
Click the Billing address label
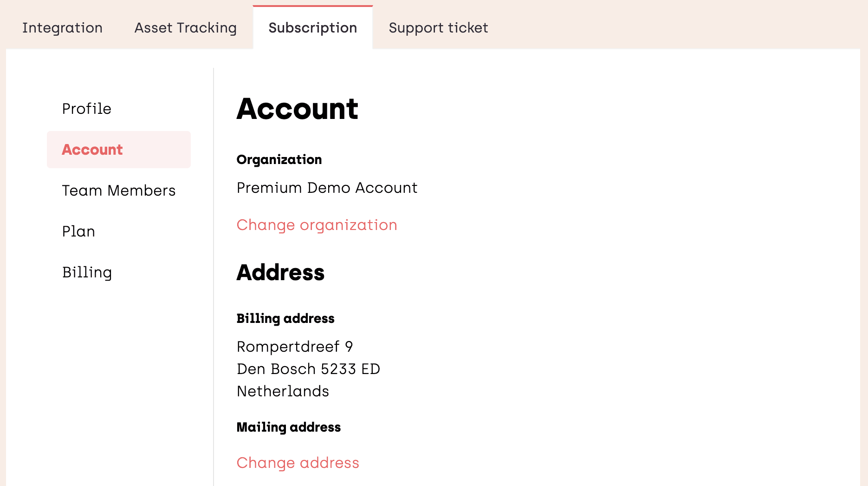pos(285,319)
